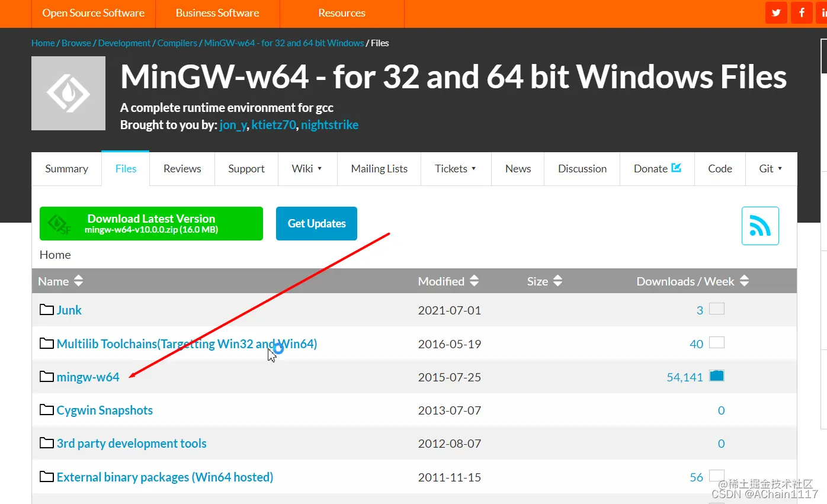This screenshot has height=504, width=827.
Task: Click the Get Updates button
Action: point(316,223)
